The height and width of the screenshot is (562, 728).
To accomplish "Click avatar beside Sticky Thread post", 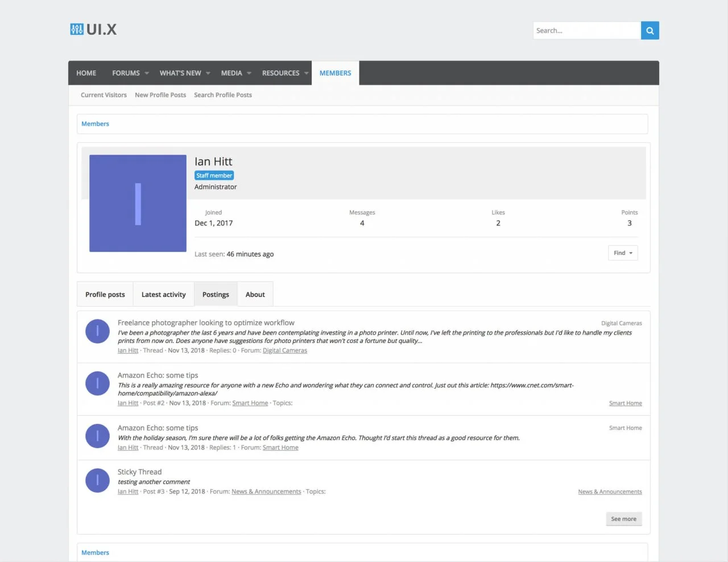I will 97,481.
